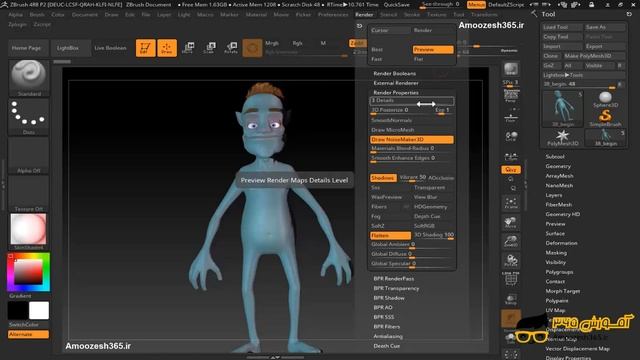Viewport: 640px width, 360px height.
Task: Toggle Draw NoiseMaker3D option
Action: click(412, 140)
